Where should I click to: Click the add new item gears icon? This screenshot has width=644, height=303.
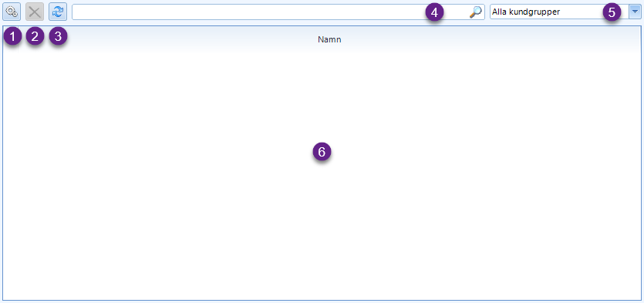tap(12, 12)
